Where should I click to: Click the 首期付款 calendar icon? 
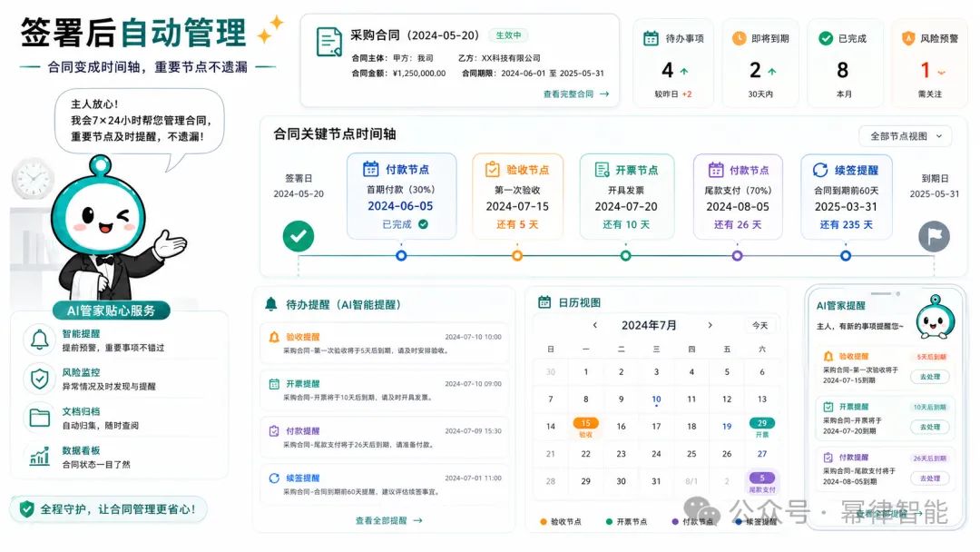(x=370, y=169)
